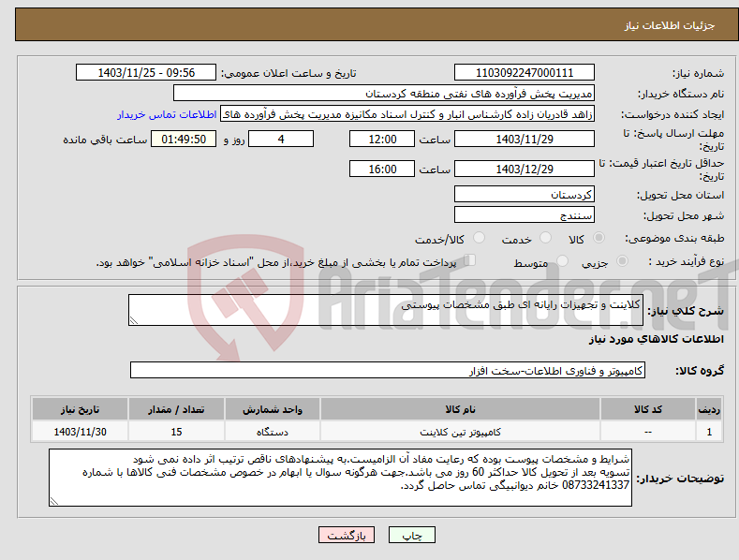Click the اطلاعات کالاهای مورد نیاز section heading
The width and height of the screenshot is (739, 560).
pos(656,339)
